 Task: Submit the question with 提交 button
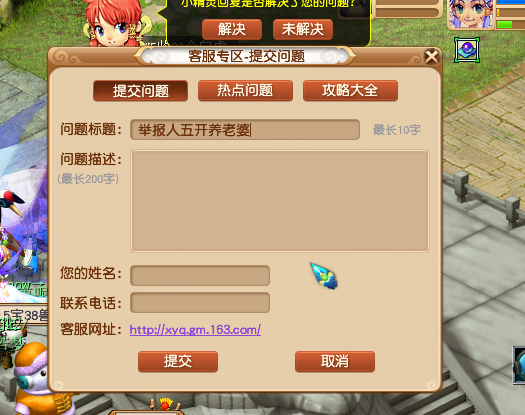[178, 361]
